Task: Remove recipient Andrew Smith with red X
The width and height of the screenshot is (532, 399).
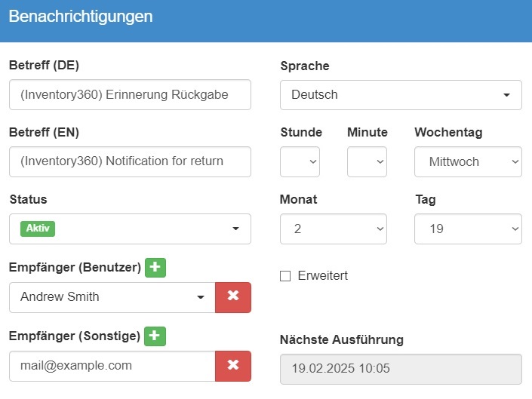Action: coord(233,297)
